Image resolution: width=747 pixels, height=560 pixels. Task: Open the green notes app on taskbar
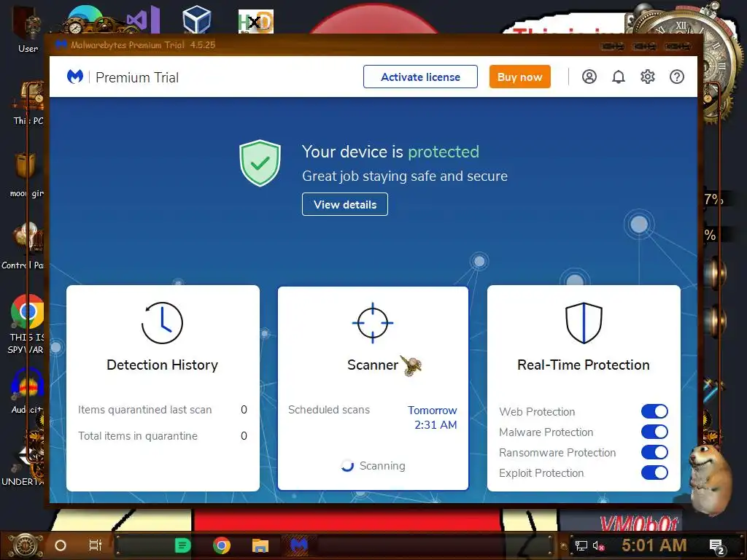tap(182, 545)
